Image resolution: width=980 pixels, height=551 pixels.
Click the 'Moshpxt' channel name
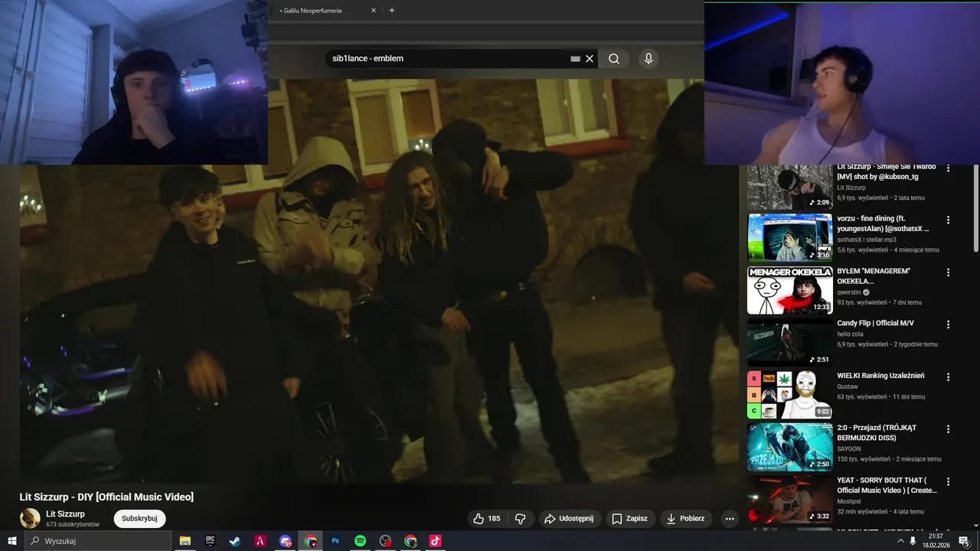click(x=850, y=501)
